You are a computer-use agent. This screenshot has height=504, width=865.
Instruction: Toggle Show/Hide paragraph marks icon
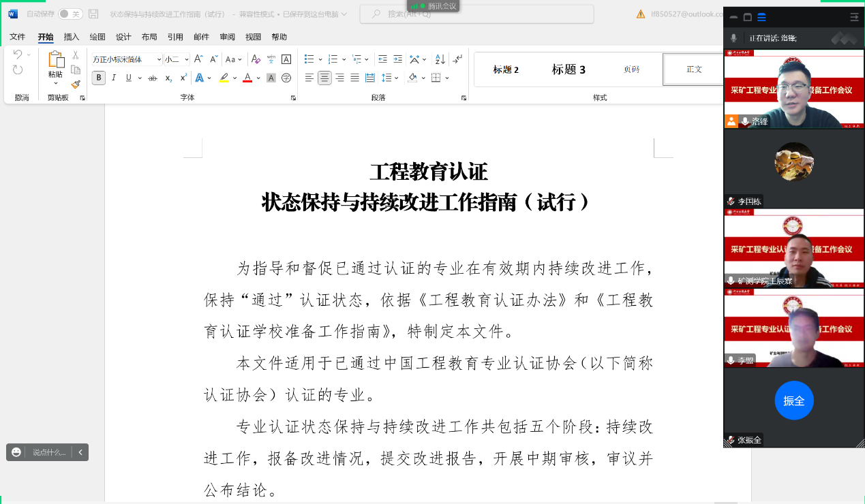click(457, 59)
